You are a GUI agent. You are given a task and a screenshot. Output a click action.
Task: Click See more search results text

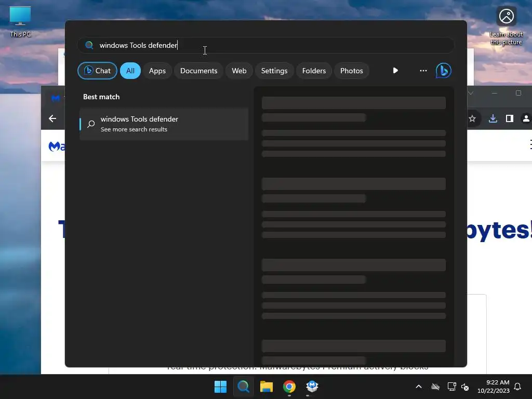point(134,129)
